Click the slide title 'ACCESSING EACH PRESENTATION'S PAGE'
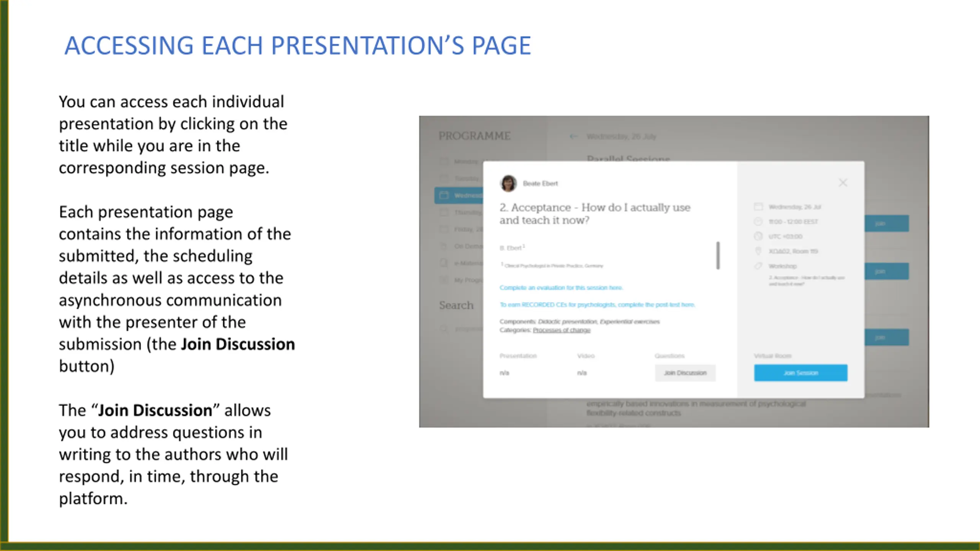 (297, 45)
